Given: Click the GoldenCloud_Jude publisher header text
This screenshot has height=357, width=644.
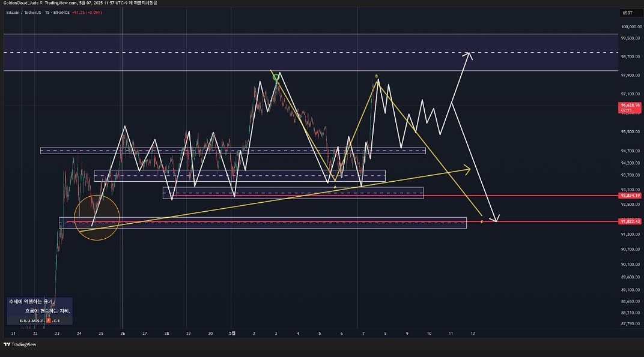Looking at the screenshot, I should [x=20, y=3].
